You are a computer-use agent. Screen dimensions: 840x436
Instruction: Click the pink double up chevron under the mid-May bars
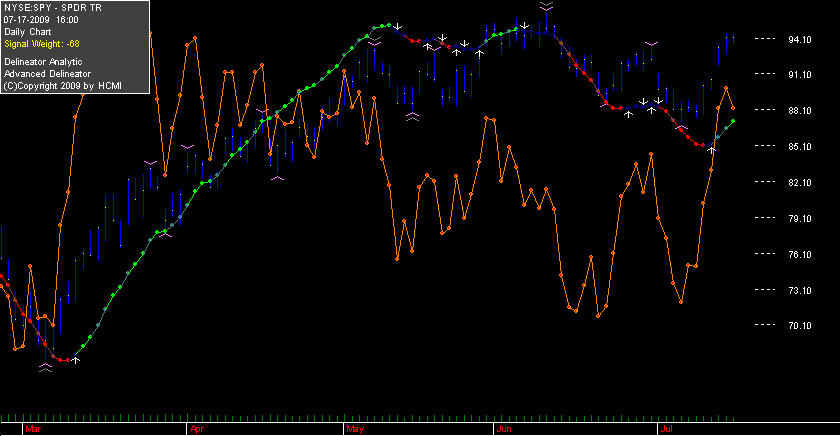click(x=412, y=116)
